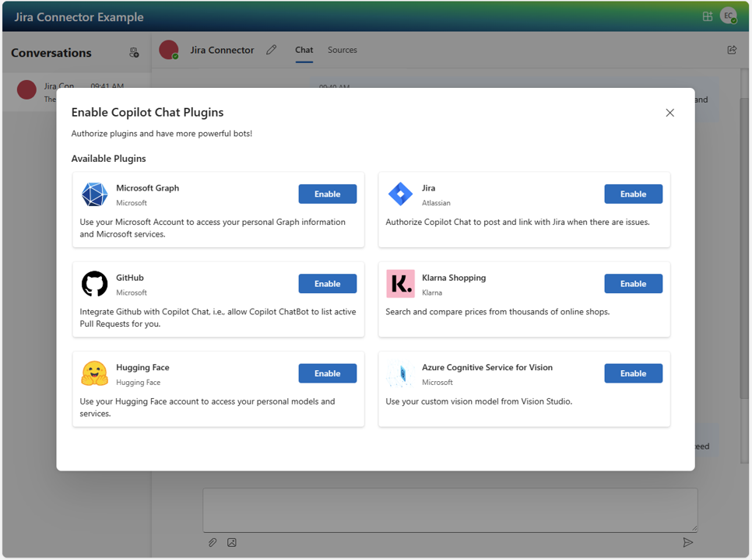Click 'Use your Hugging Face account' description
Image resolution: width=752 pixels, height=560 pixels.
click(x=207, y=408)
